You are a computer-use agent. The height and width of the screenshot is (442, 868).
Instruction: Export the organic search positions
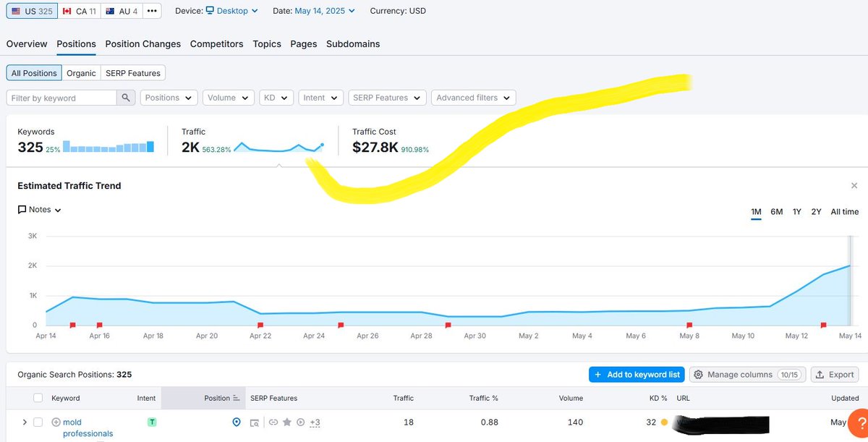pos(834,375)
